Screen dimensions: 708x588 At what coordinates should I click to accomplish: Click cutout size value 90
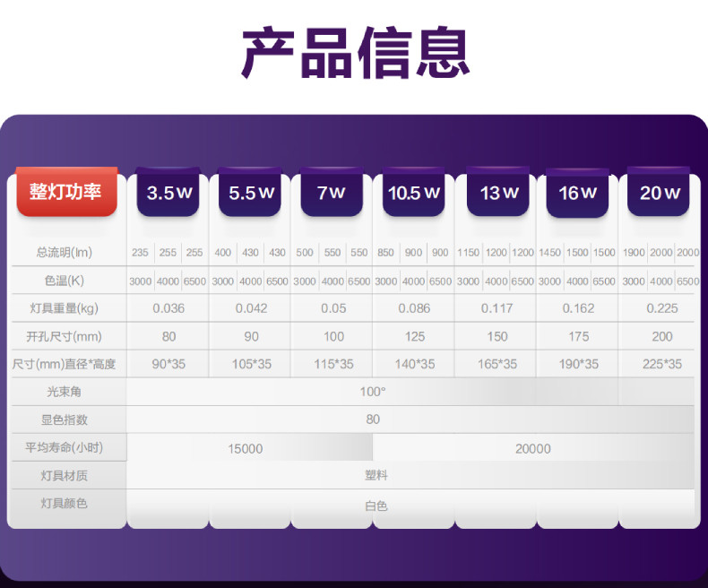(251, 336)
